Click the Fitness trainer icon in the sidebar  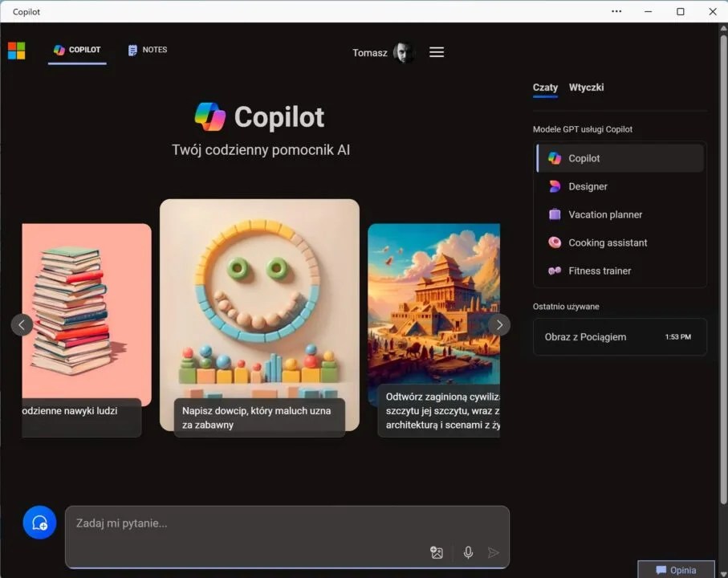[x=555, y=271]
